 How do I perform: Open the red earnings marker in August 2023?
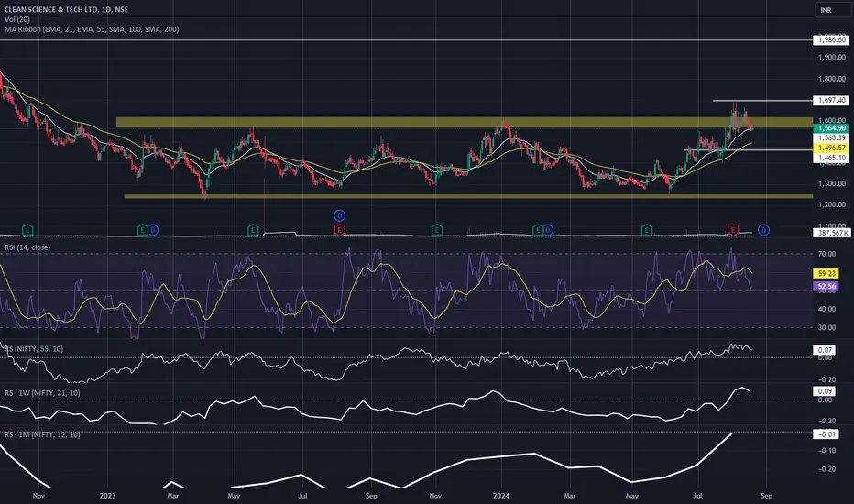[339, 231]
